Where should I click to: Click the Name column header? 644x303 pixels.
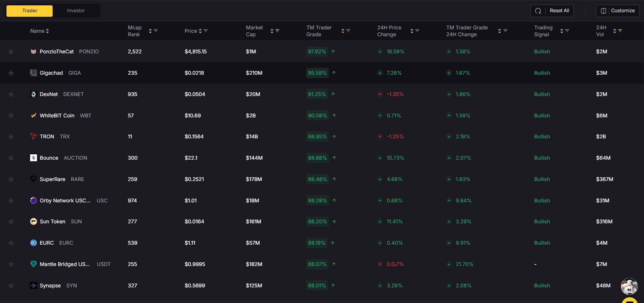point(37,31)
